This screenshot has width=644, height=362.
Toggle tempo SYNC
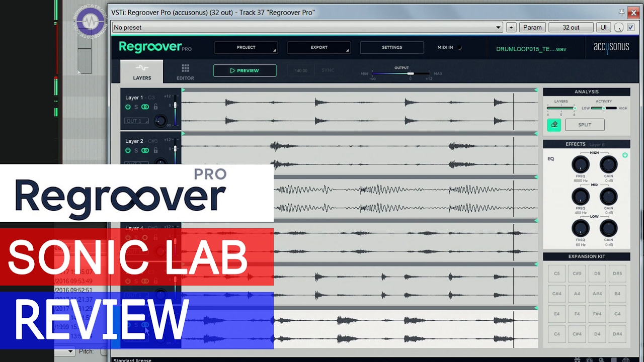tap(328, 70)
